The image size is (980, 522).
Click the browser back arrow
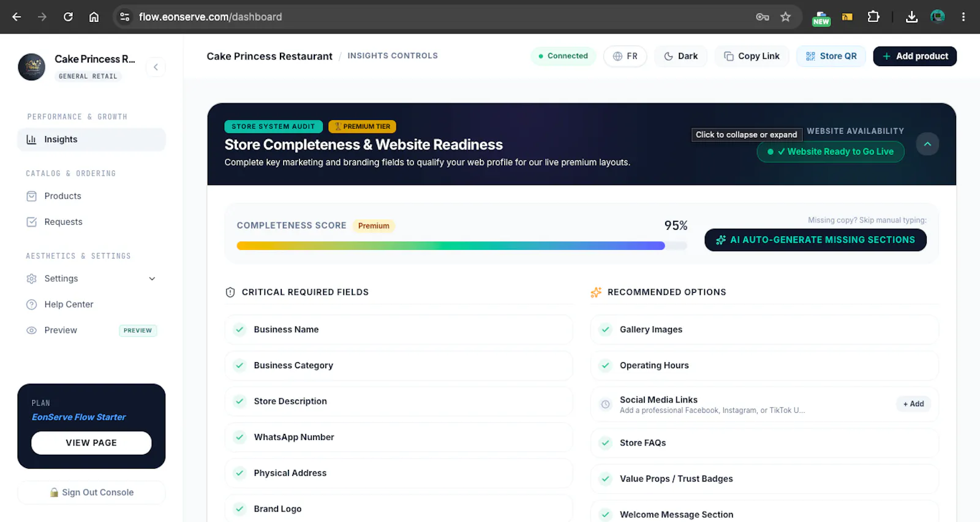(17, 17)
